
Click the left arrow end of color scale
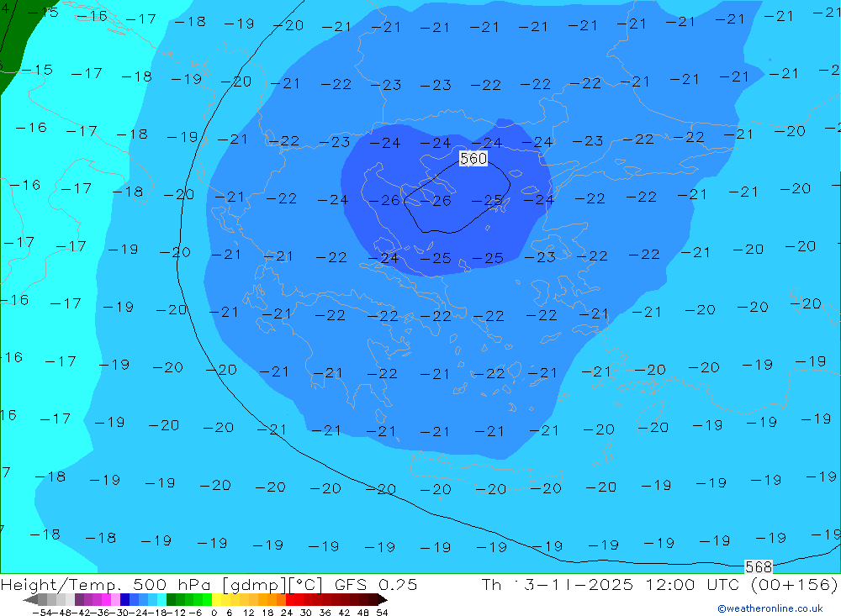[30, 600]
